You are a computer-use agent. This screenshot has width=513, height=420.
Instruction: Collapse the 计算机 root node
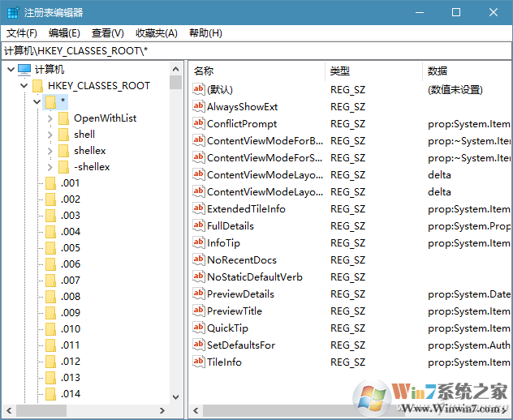click(x=11, y=69)
